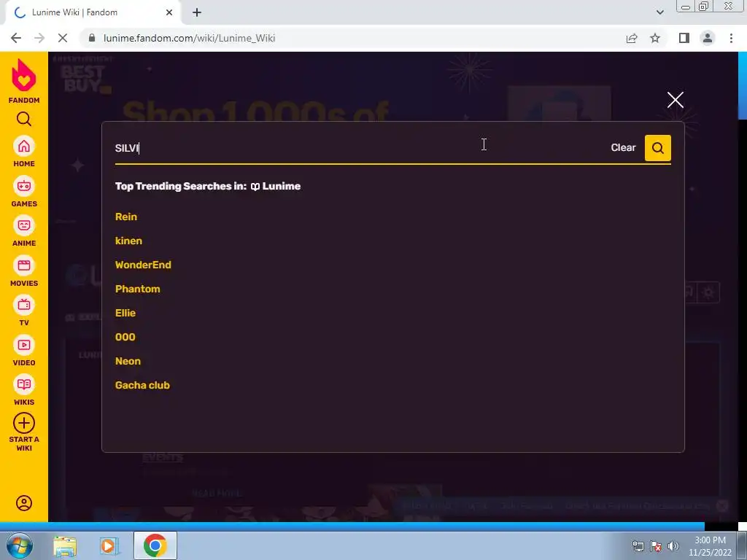747x560 pixels.
Task: Select trending search Ellie
Action: (125, 313)
